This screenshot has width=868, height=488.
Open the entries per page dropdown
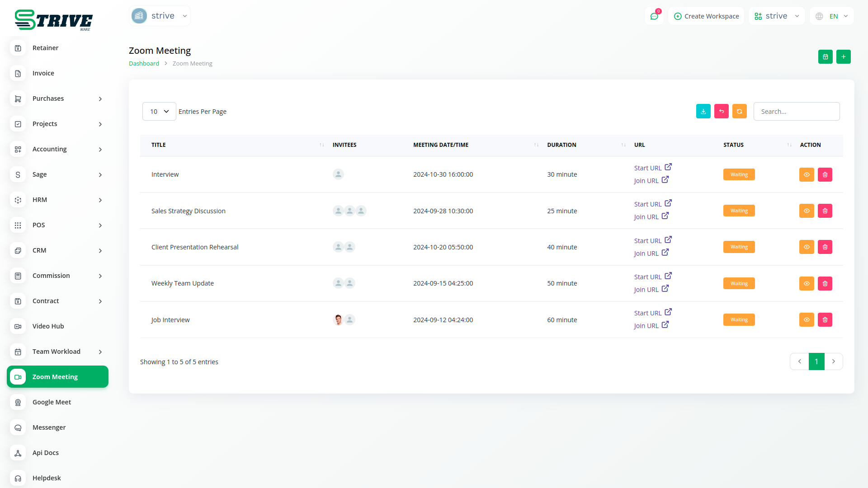point(159,112)
